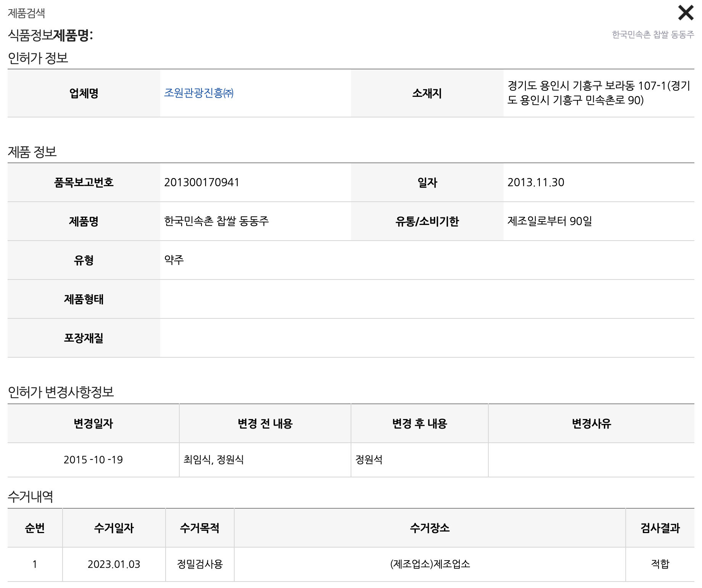Click product name 한국민속촌 찹쌀 동동주 at top right
Viewport: 702px width, 588px height.
click(x=653, y=34)
